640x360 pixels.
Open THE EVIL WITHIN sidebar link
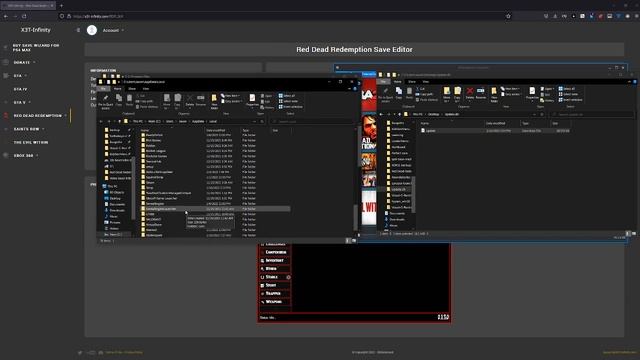pos(31,142)
